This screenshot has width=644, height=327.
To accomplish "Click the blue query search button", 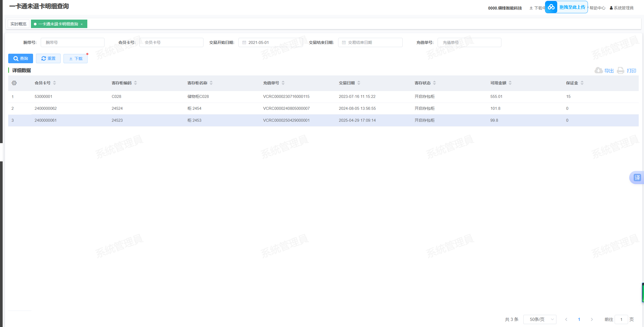I will coord(21,58).
